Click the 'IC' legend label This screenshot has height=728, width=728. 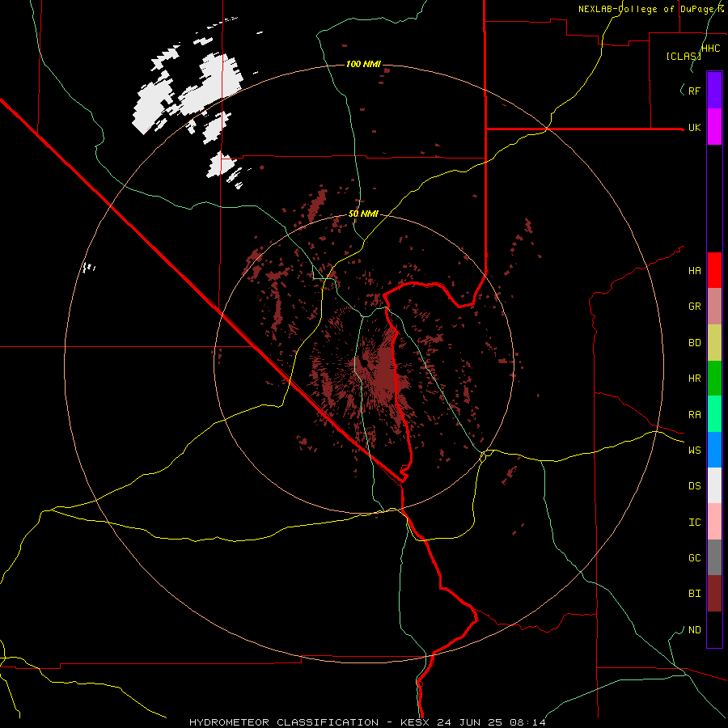click(x=694, y=523)
